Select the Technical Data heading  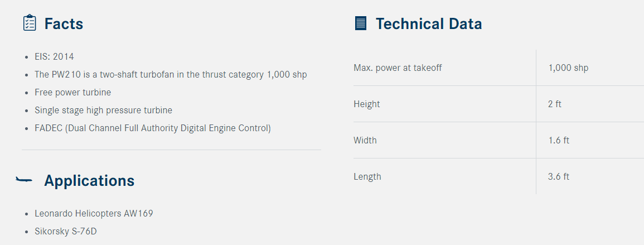[x=429, y=24]
